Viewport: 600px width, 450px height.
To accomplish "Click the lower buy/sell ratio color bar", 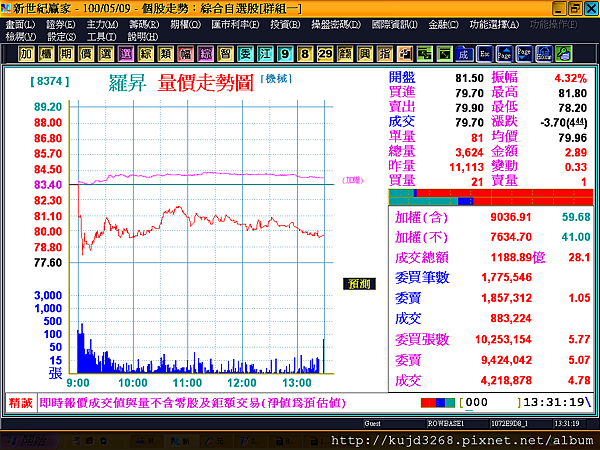I will [x=491, y=201].
